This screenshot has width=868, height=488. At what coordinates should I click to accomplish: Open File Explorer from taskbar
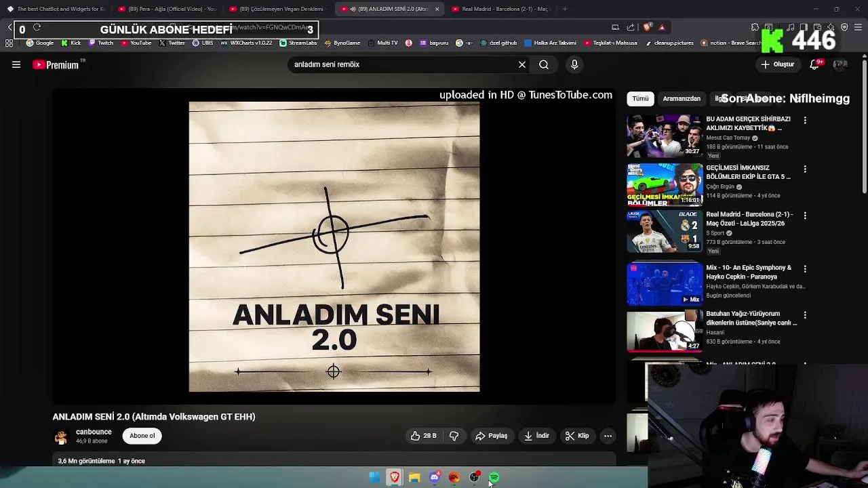coord(414,478)
